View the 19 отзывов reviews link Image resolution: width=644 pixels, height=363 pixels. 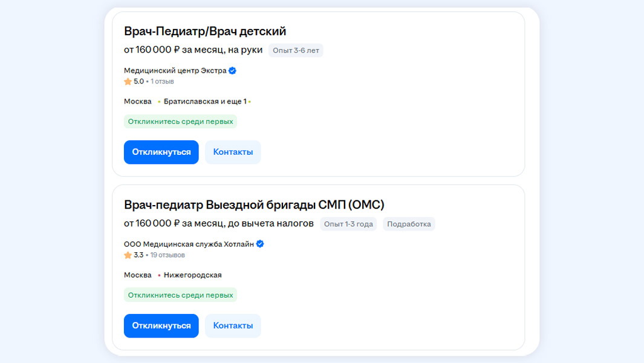tap(168, 255)
